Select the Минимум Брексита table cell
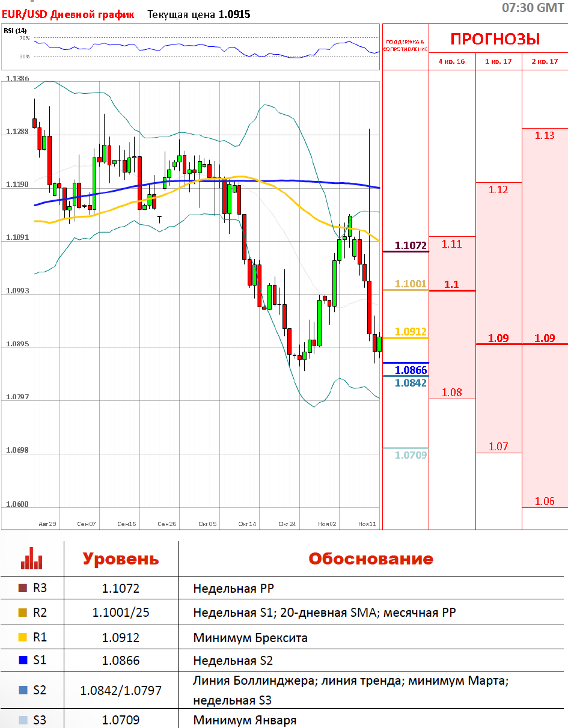The width and height of the screenshot is (568, 728). [250, 638]
